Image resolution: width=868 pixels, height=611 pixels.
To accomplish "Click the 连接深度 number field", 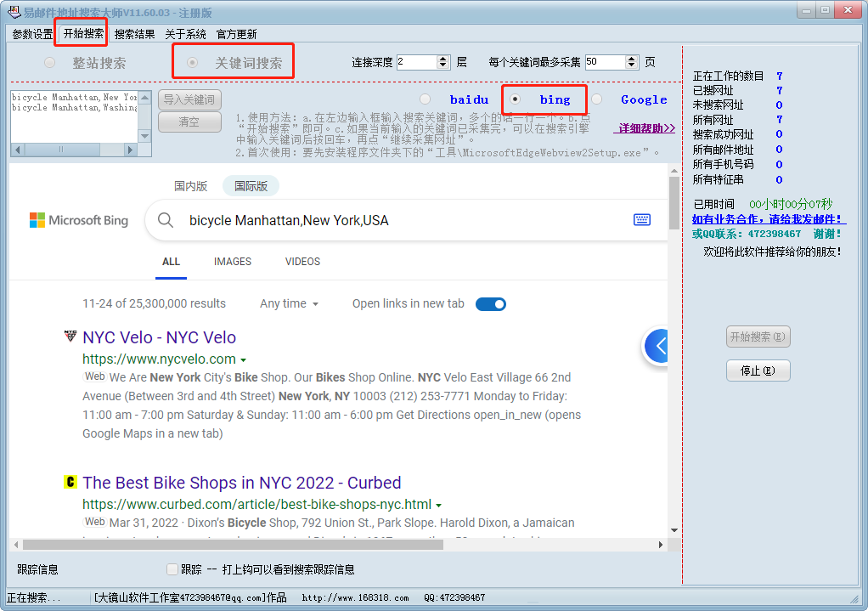I will (417, 62).
